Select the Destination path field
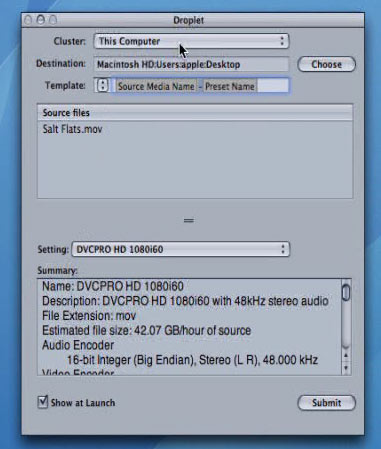381x449 pixels. (191, 64)
